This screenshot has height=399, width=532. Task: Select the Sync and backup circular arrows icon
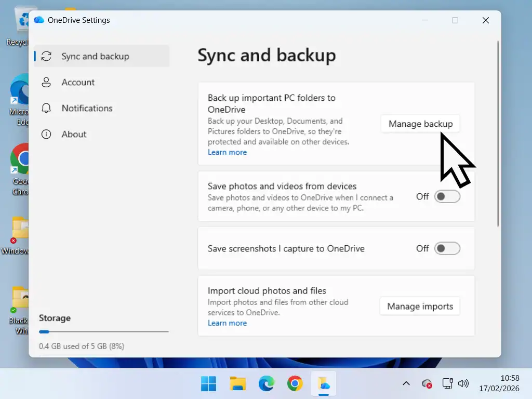tap(46, 56)
